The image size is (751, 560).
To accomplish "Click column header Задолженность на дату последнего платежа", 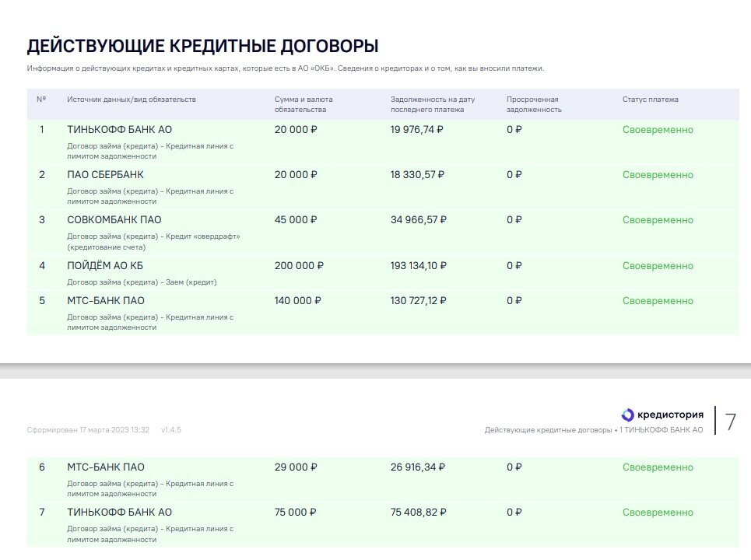I will click(x=433, y=104).
